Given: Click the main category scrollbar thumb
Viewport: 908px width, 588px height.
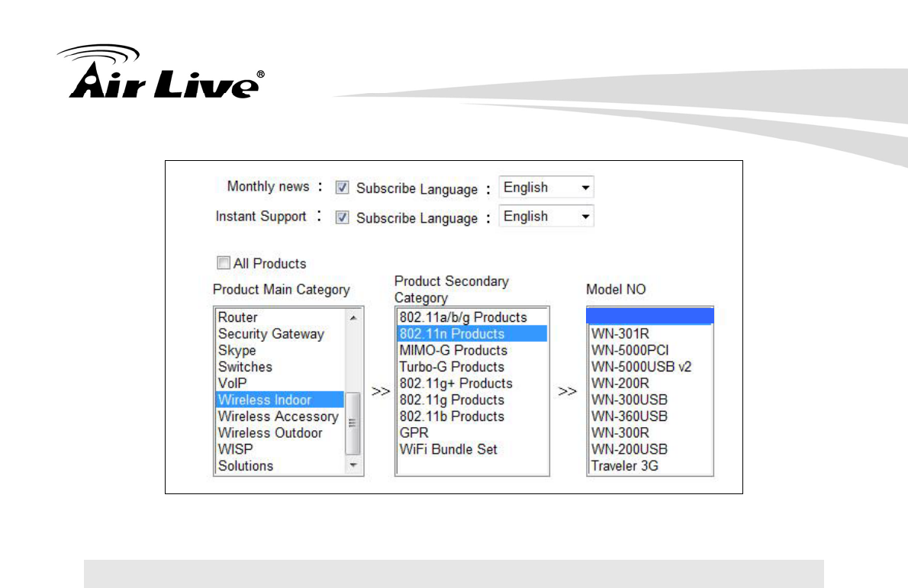Looking at the screenshot, I should tap(353, 423).
